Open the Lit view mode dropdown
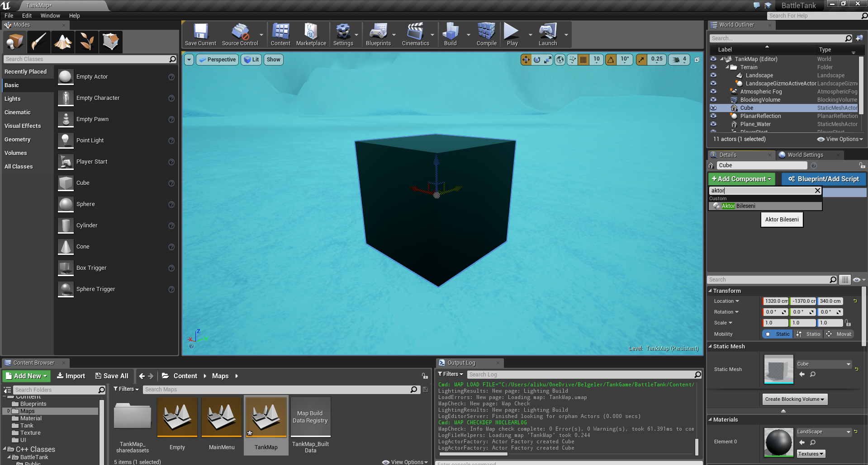 click(251, 60)
